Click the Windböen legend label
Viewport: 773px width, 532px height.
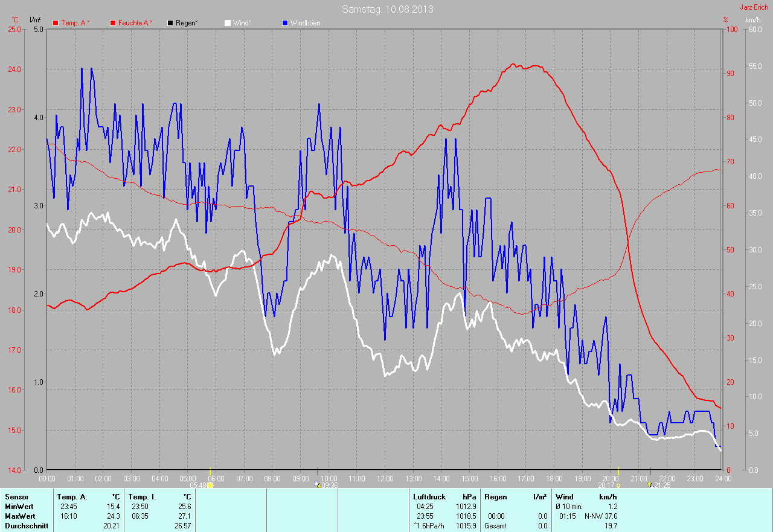coord(305,23)
